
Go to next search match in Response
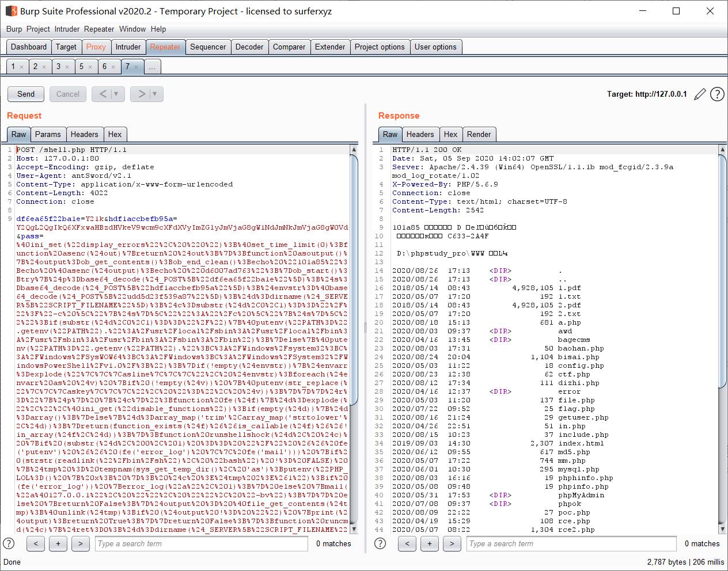452,543
